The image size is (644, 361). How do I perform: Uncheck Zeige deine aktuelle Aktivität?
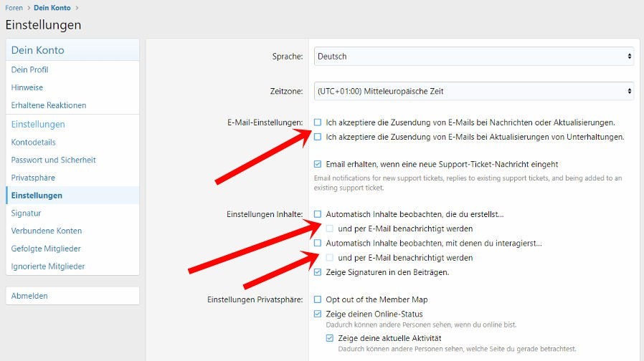[329, 338]
